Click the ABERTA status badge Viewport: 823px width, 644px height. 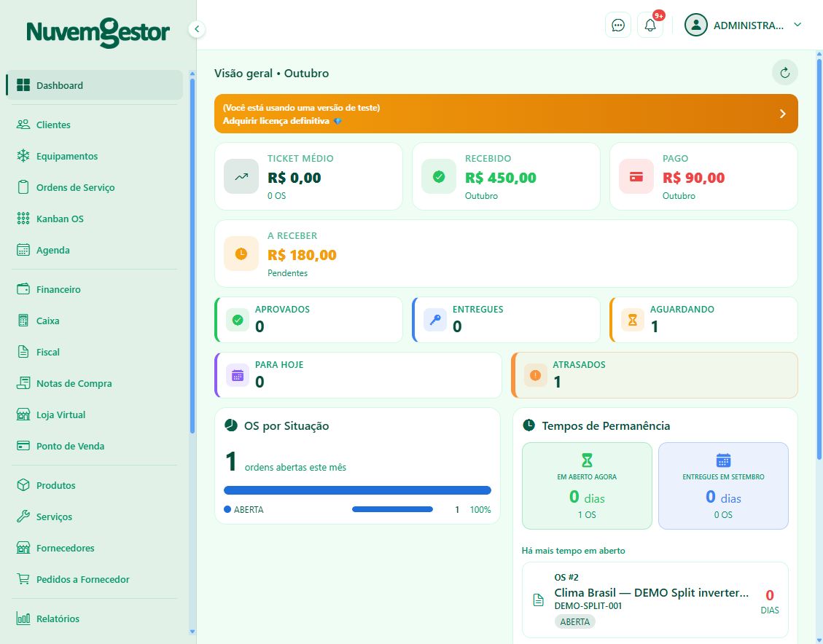tap(574, 622)
